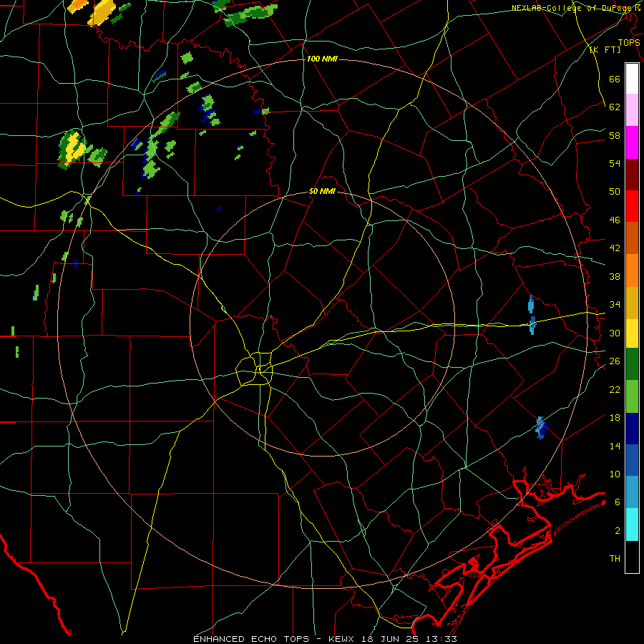Click the light blue echo on the eastern yellow highway
Screen dimensions: 644x644
point(532,326)
